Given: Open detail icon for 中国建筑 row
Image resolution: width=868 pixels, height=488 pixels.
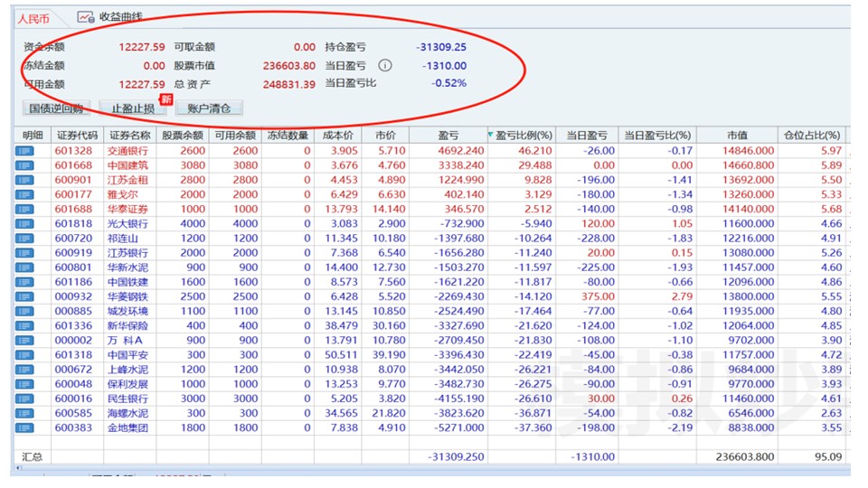Looking at the screenshot, I should pos(24,165).
